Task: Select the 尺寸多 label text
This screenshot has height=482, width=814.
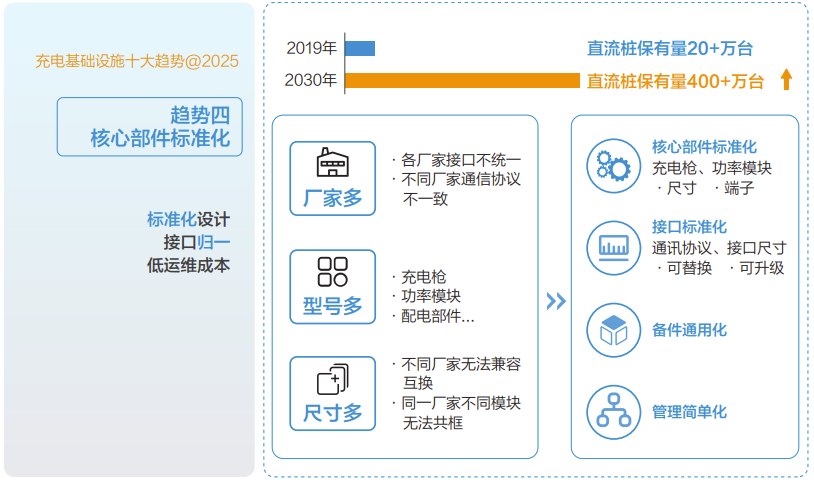Action: pos(332,413)
